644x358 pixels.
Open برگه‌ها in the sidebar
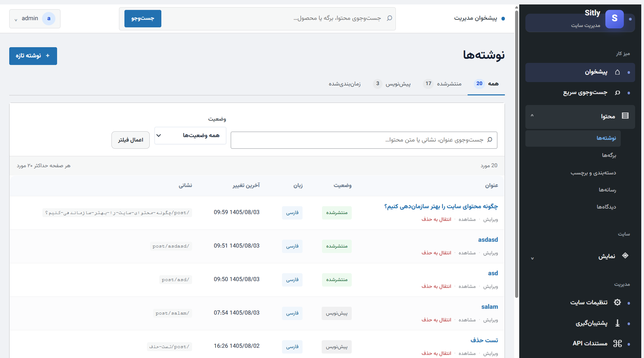(609, 156)
